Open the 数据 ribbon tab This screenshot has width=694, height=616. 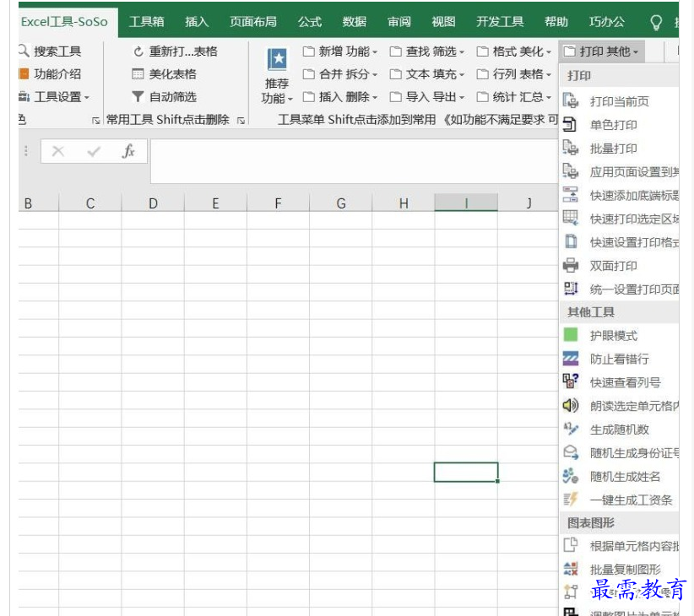[354, 22]
